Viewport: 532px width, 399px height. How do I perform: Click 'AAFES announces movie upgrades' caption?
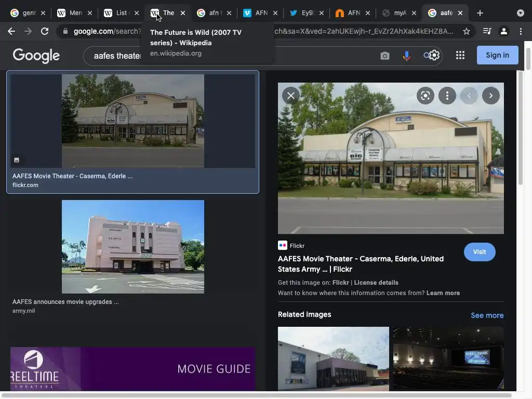65,302
